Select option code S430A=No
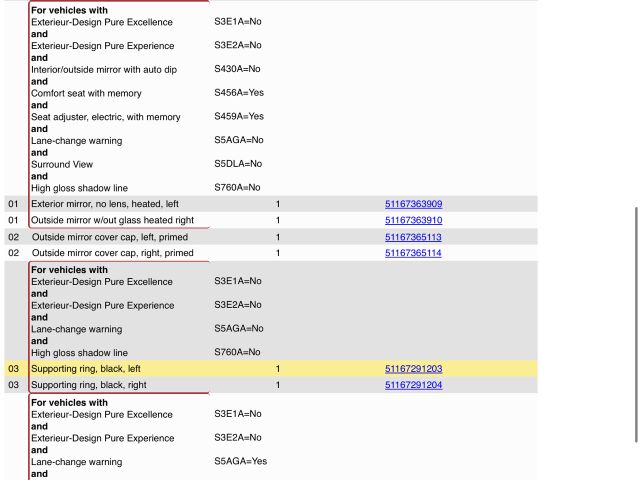 pos(237,69)
